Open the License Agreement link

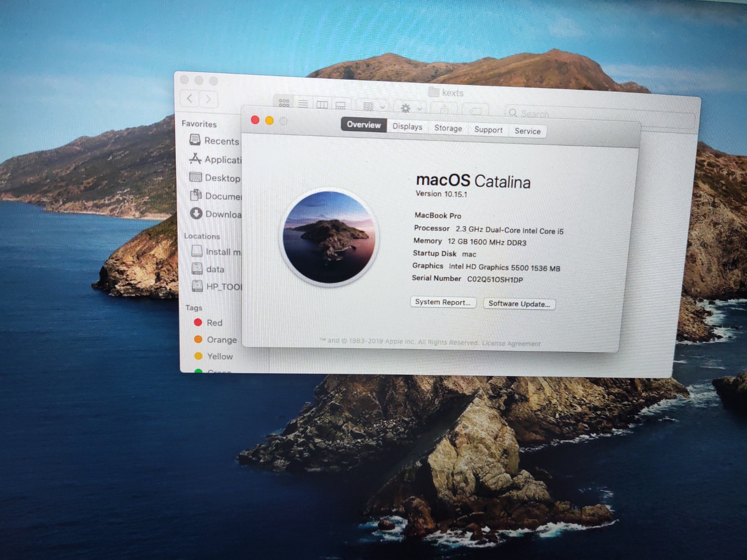tap(511, 343)
